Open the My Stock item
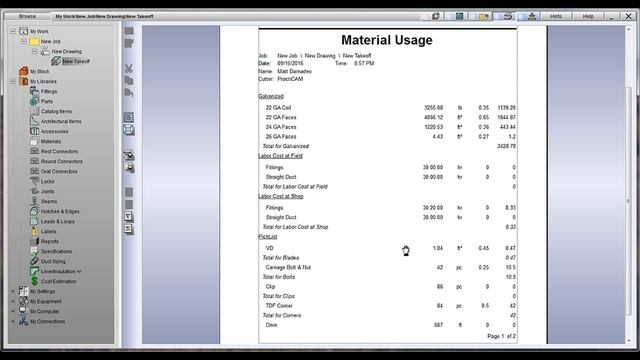This screenshot has height=360, width=640. click(40, 71)
